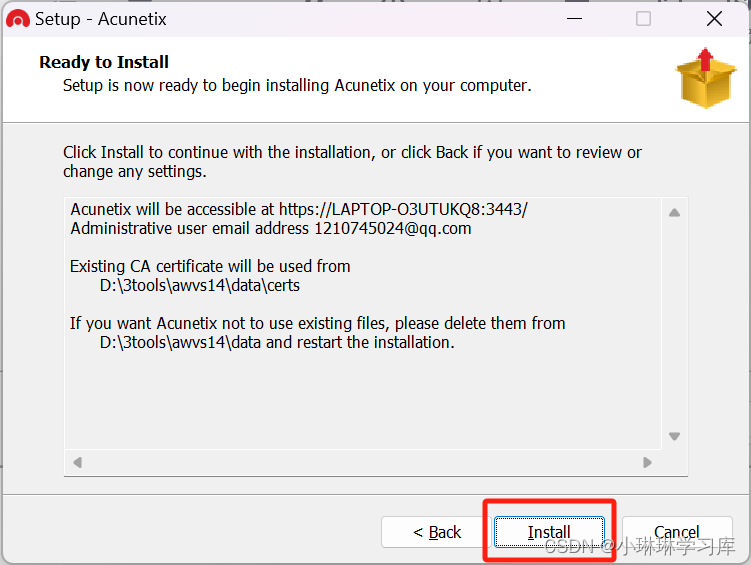Click the scroll left arrow in summary box

78,463
